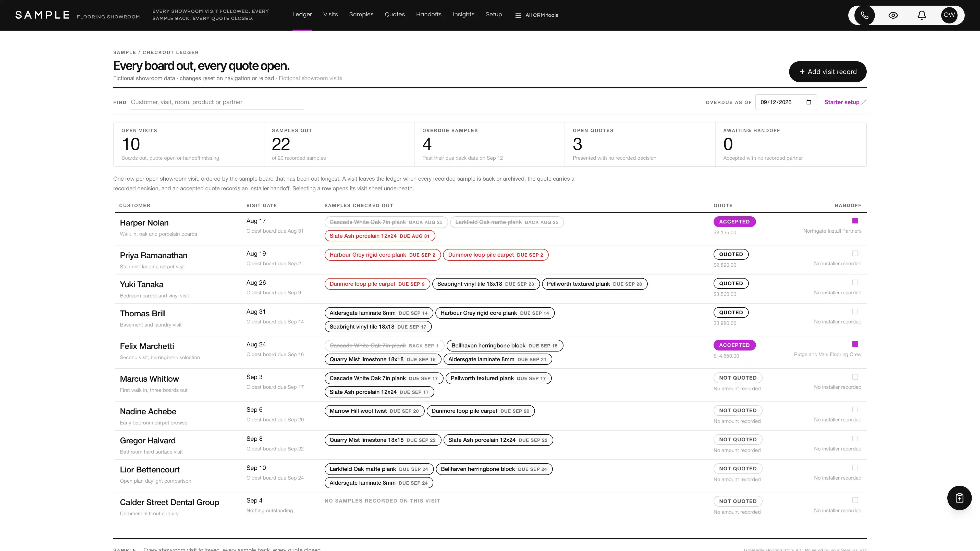Click the ACCEPTED badge for Harper Nolan
Viewport: 980px width, 551px height.
pyautogui.click(x=734, y=222)
